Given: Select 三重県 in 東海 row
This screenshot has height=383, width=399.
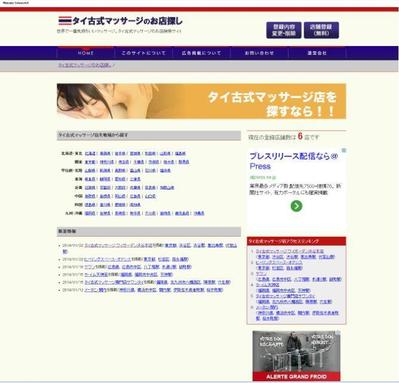Looking at the screenshot, I should (x=135, y=179).
